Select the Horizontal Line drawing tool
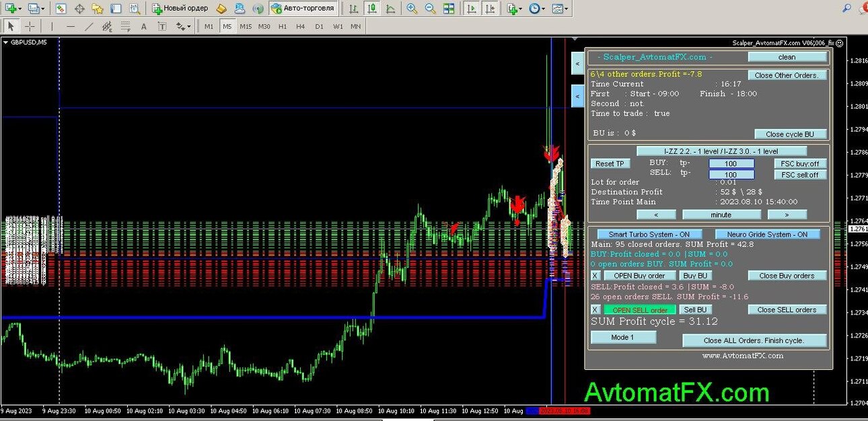Viewport: 868px width, 421px height. pyautogui.click(x=71, y=26)
